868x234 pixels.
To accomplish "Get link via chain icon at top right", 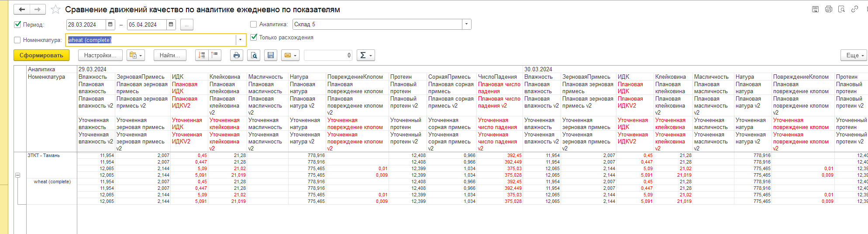I will (854, 9).
